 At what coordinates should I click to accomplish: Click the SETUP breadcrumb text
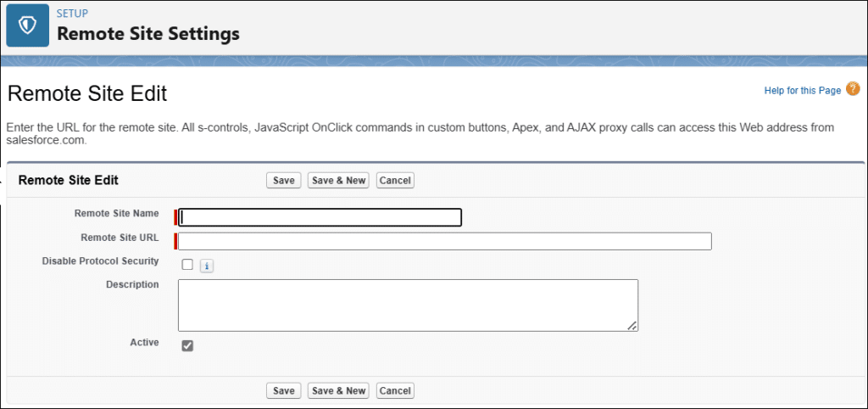(x=72, y=14)
